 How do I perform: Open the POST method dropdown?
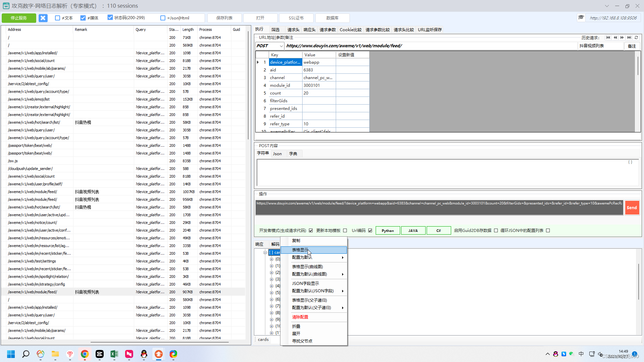tap(281, 46)
